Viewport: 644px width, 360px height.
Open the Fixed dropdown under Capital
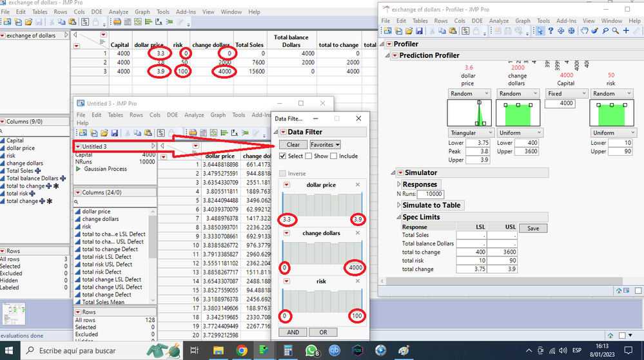click(566, 93)
